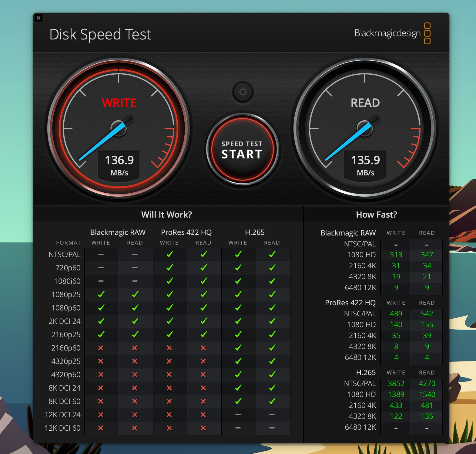Click the Blackmagic RAW heading in How Fast

pyautogui.click(x=348, y=233)
